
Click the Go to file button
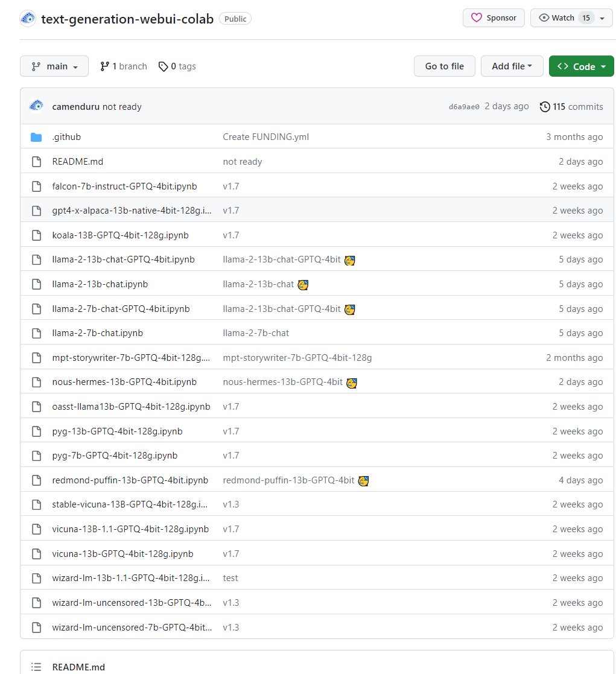pos(445,66)
